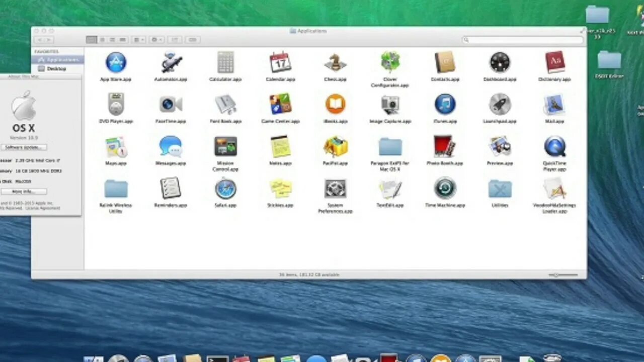Open the gear Action menu dropdown

(156, 40)
